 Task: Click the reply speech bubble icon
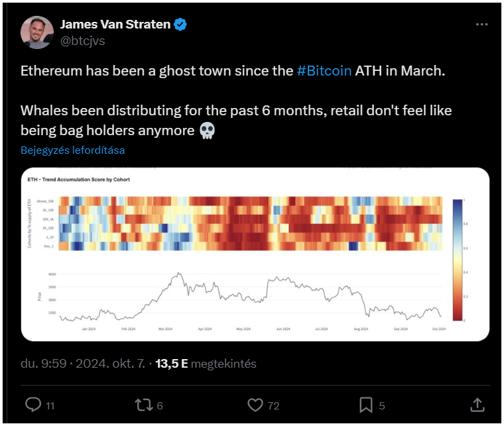click(33, 405)
